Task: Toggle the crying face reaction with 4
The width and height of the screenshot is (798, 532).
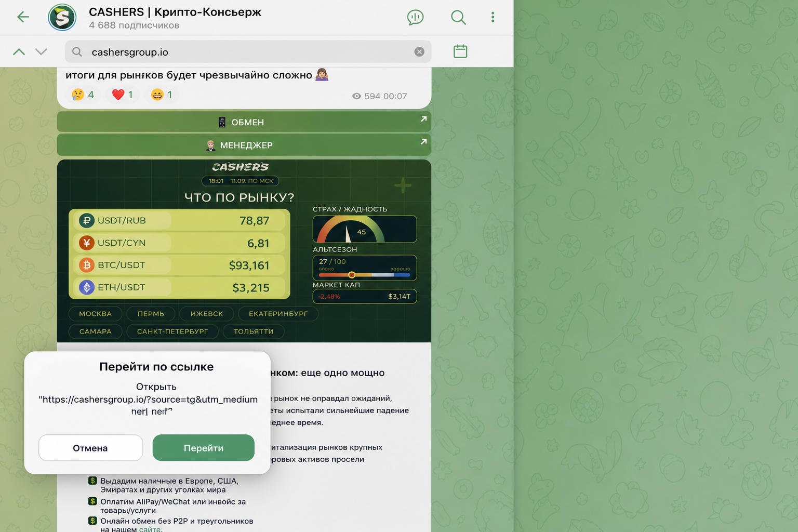Action: click(83, 95)
